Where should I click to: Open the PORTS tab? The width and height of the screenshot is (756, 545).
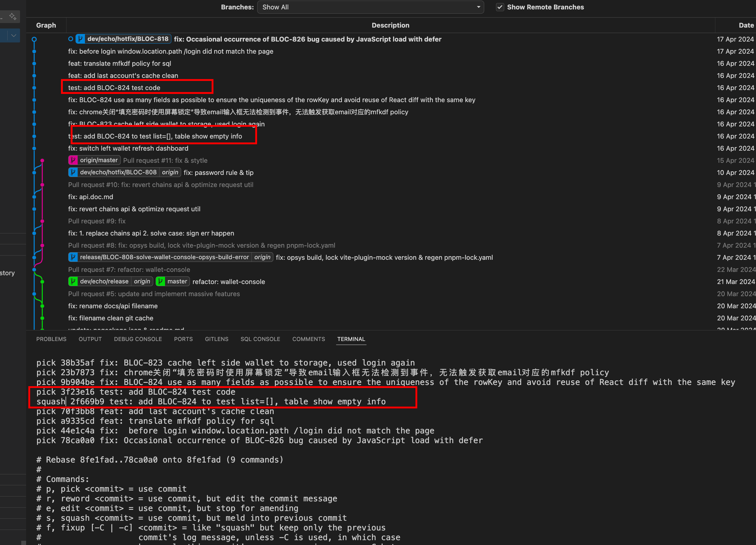tap(183, 339)
